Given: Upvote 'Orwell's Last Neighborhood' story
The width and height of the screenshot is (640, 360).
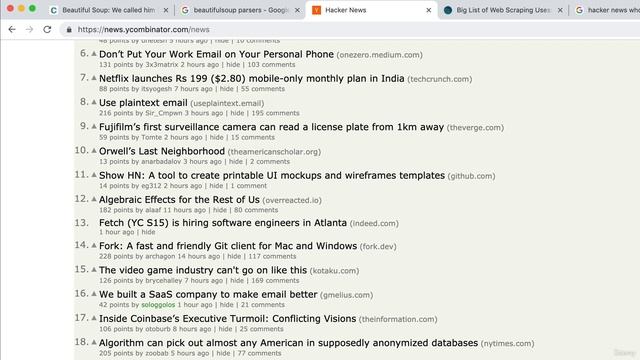Looking at the screenshot, I should (94, 150).
